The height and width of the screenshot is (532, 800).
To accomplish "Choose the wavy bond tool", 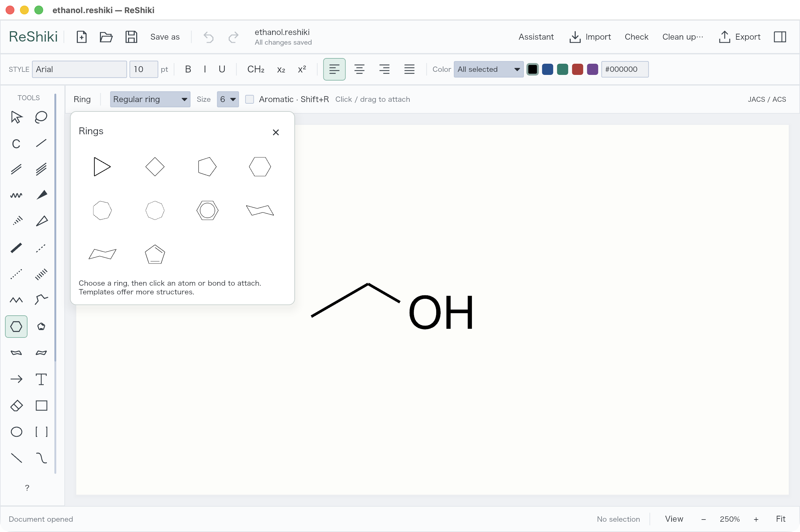I will pos(16,195).
